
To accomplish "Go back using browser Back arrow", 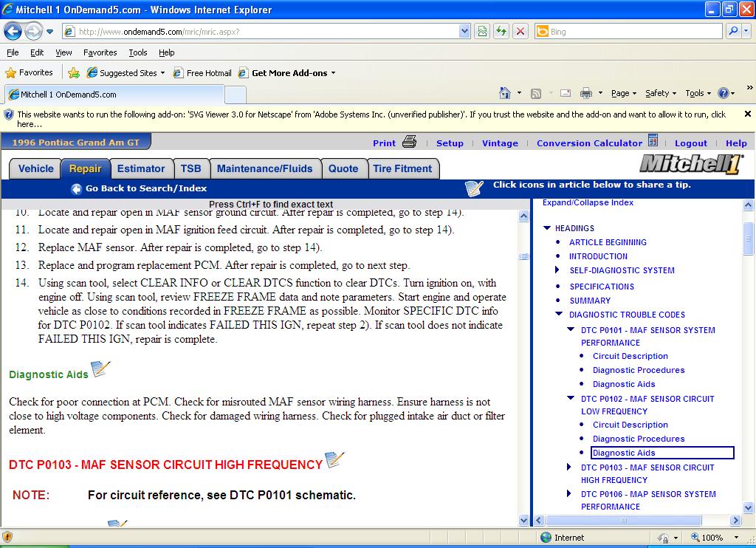I will point(13,32).
